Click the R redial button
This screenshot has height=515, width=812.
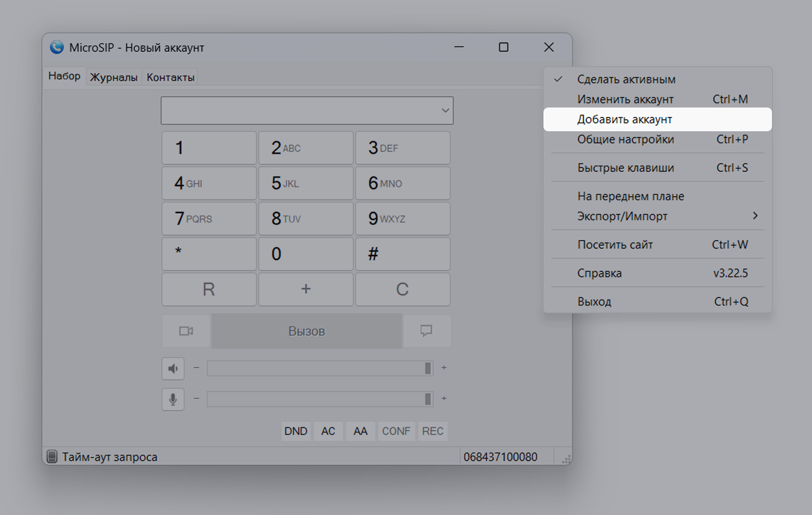209,289
